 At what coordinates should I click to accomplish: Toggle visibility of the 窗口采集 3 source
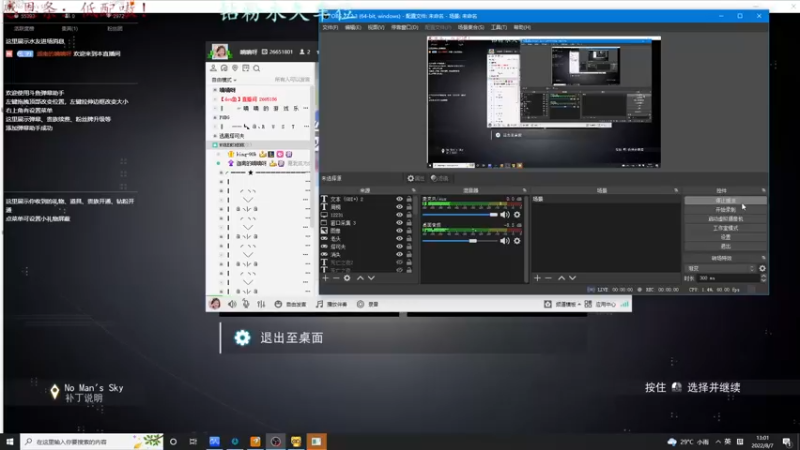point(399,223)
